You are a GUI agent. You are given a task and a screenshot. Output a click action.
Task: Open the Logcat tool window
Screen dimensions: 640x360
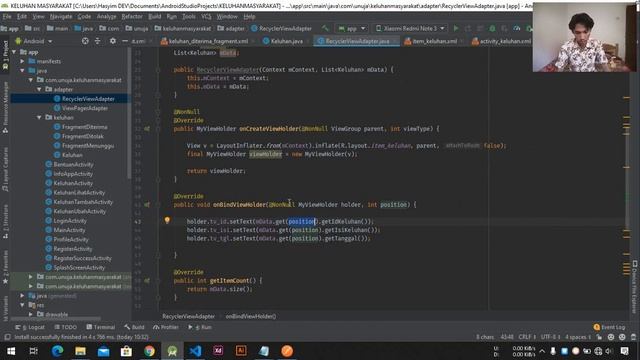[30, 327]
